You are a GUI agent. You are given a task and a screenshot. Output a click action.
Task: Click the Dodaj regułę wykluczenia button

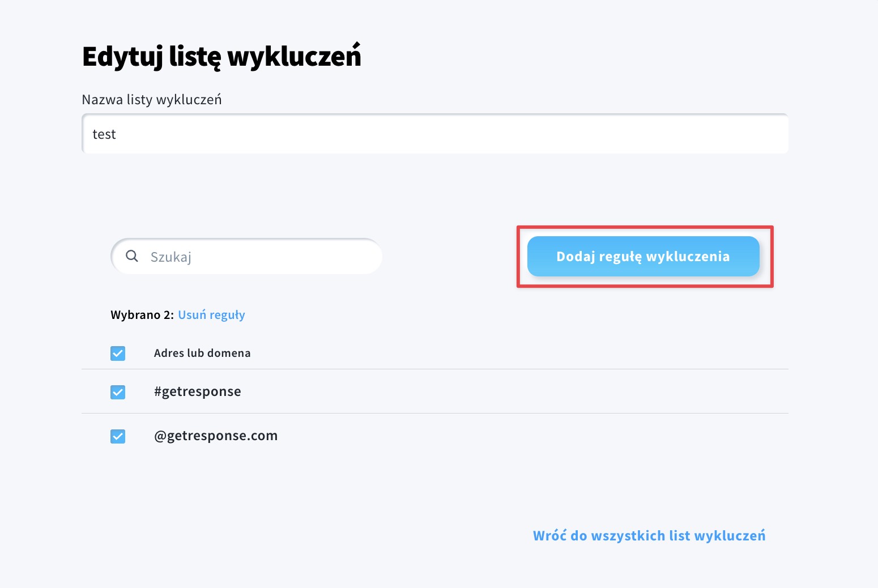click(643, 256)
